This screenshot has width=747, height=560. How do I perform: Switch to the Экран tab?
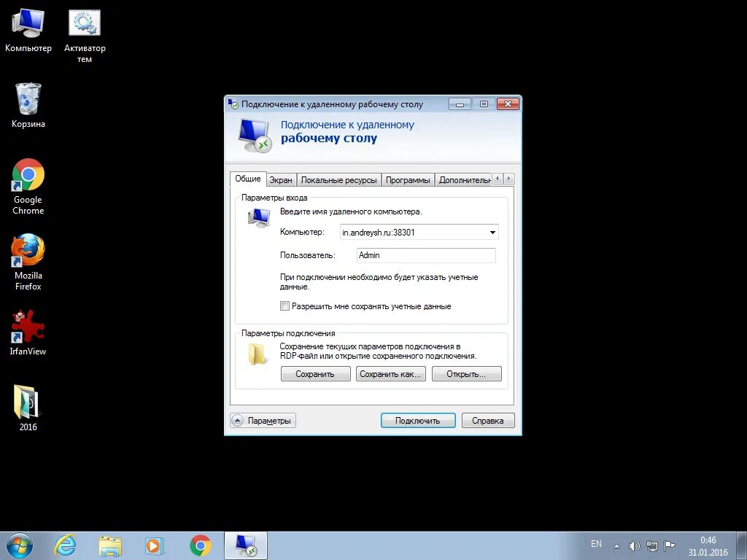point(281,180)
